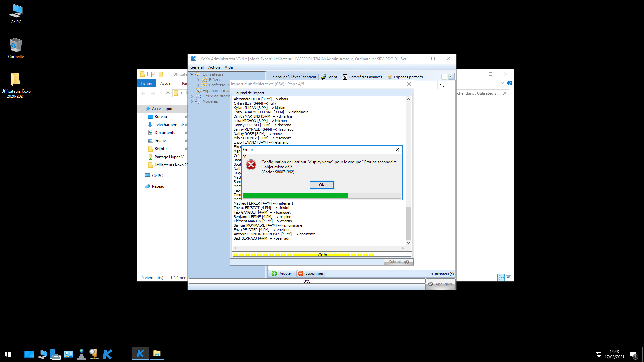Click active KoXo Administrator taskbar icon
644x362 pixels.
[x=140, y=354]
